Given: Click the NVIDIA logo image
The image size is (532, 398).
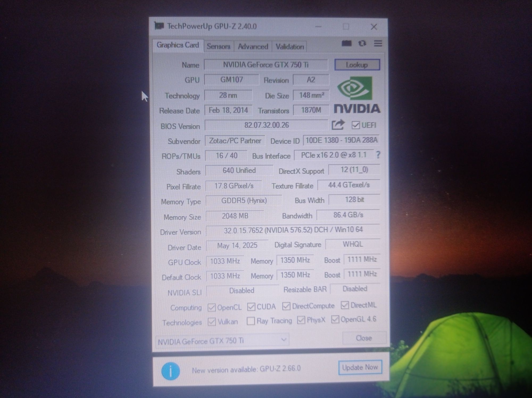Looking at the screenshot, I should (357, 95).
